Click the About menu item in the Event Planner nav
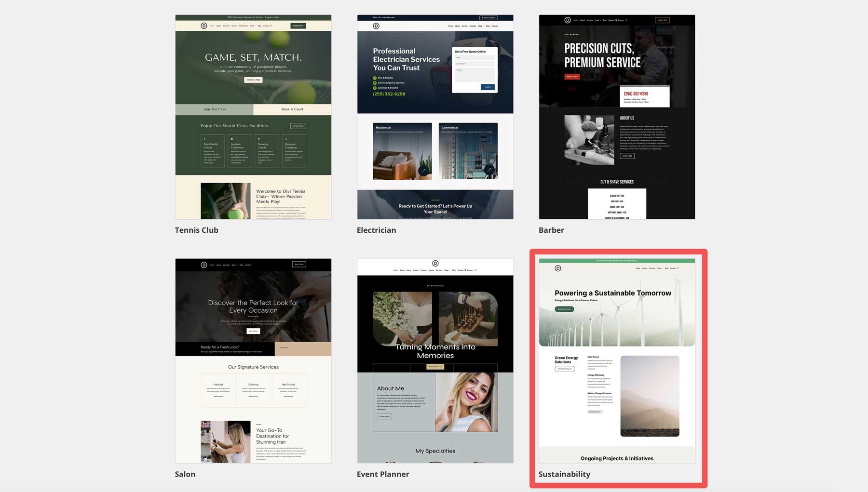868x492 pixels. (x=402, y=270)
